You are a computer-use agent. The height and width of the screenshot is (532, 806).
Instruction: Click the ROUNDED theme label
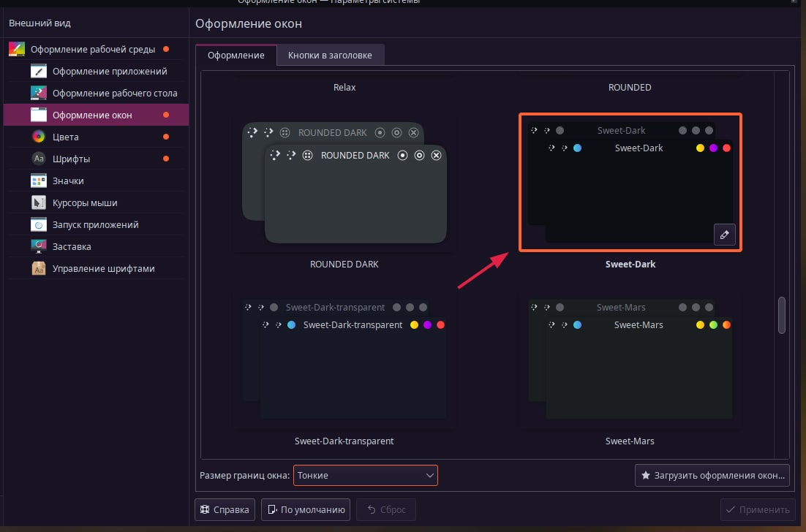tap(630, 87)
